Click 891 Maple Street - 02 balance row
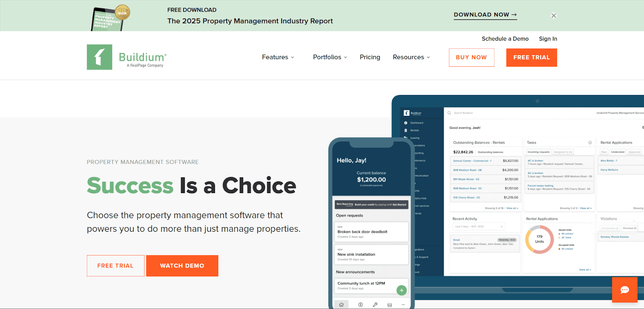Screen dimensions: 644x309 click(x=485, y=179)
